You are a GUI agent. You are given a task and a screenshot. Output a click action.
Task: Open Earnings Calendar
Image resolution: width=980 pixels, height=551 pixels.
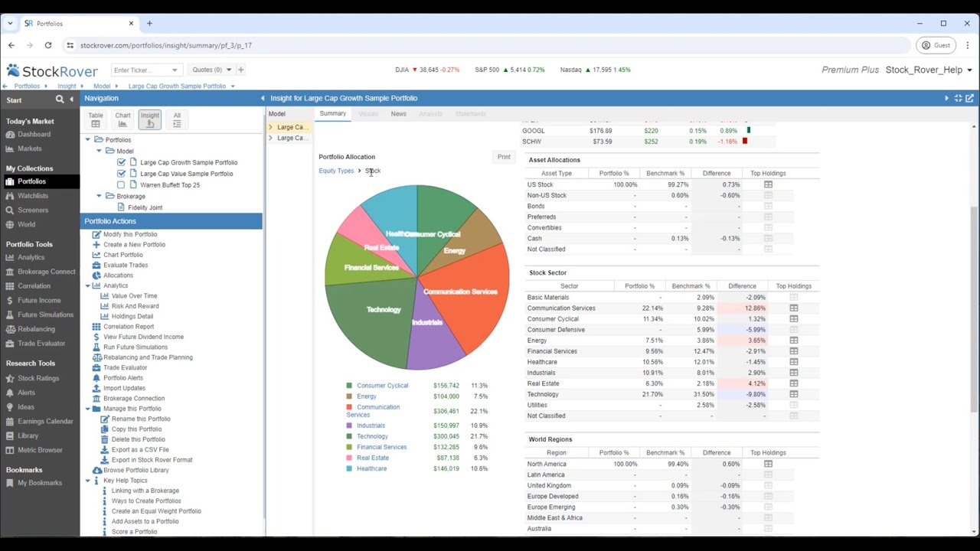pyautogui.click(x=45, y=422)
